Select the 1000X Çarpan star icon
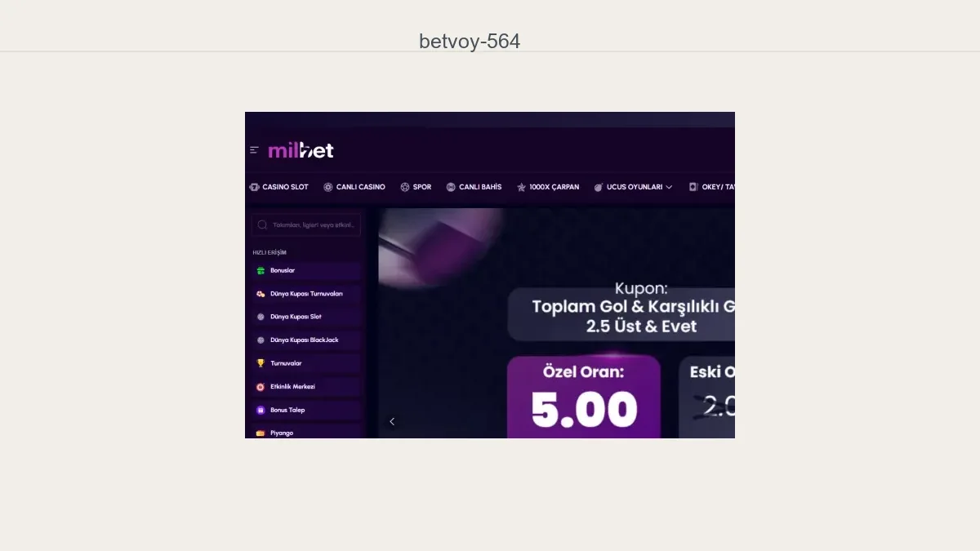Image resolution: width=980 pixels, height=551 pixels. tap(521, 187)
